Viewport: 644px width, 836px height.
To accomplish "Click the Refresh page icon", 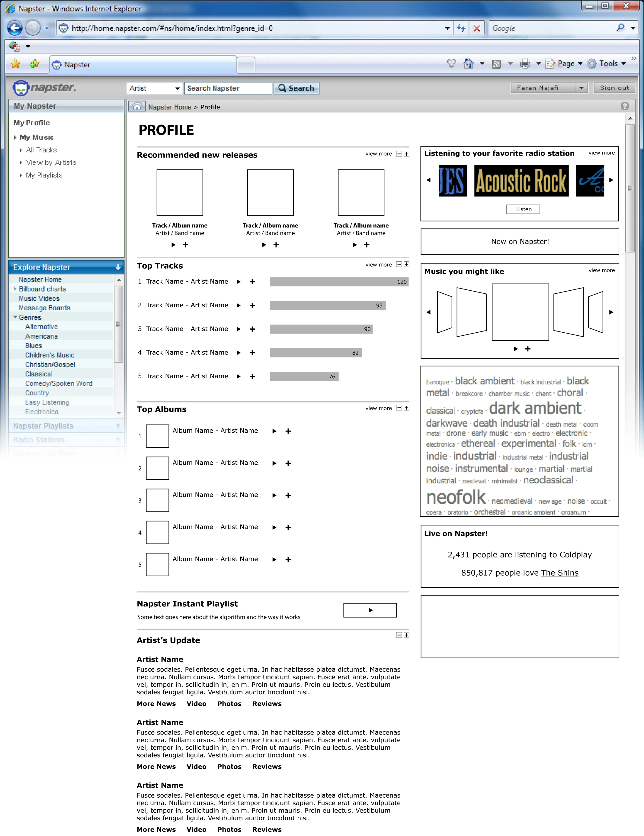I will [x=461, y=28].
